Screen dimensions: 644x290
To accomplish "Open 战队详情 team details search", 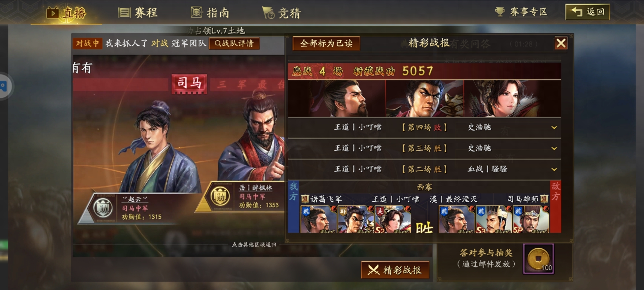I will pyautogui.click(x=234, y=43).
